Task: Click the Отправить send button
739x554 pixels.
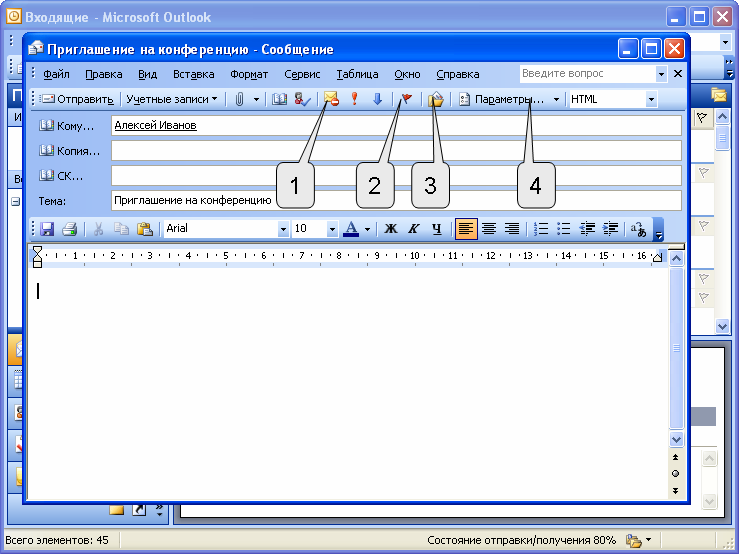Action: (78, 99)
